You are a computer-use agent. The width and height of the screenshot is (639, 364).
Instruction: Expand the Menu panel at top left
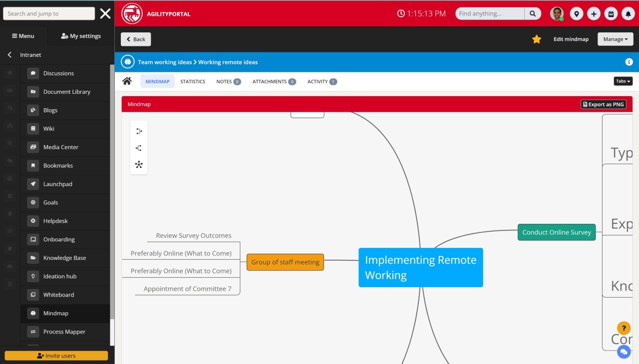click(23, 35)
